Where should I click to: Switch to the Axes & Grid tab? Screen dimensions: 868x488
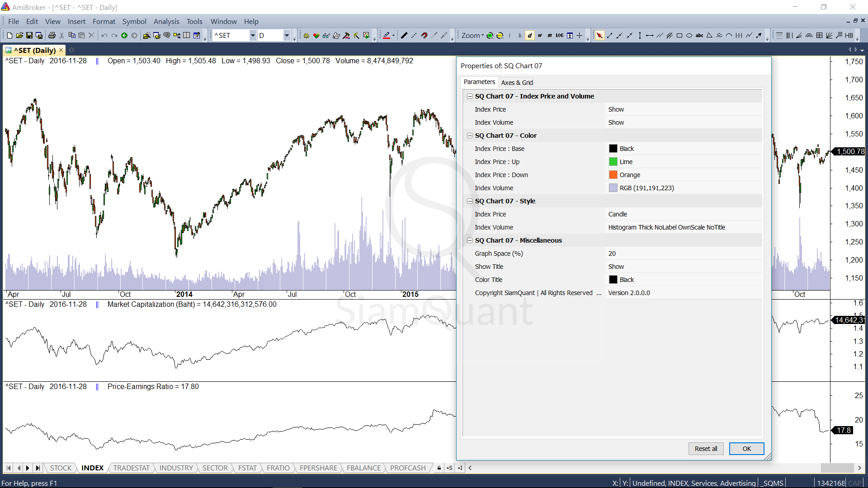(x=517, y=82)
